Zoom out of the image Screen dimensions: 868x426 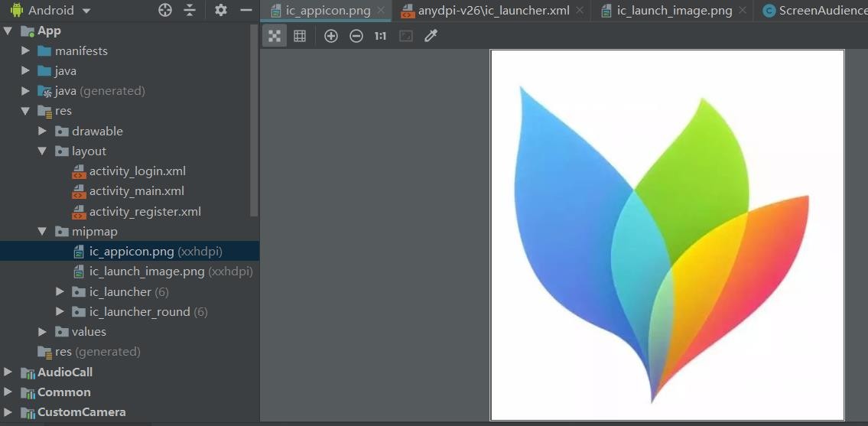(x=356, y=36)
